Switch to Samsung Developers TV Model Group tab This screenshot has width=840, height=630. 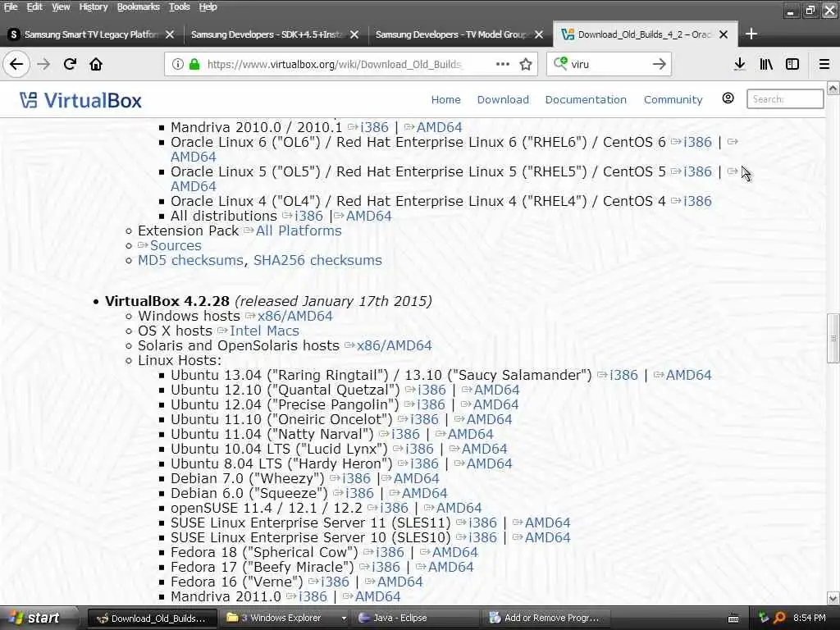[x=452, y=34]
